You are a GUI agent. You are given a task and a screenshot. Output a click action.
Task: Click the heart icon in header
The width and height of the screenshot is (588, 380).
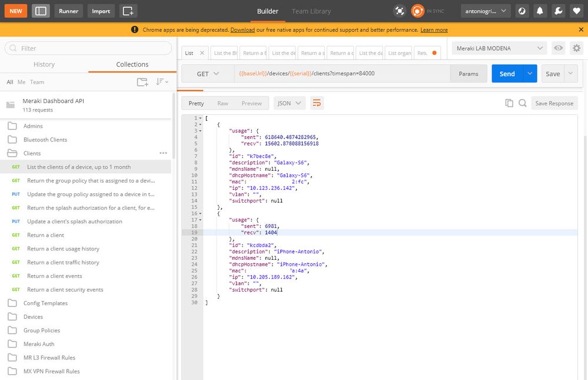coord(576,11)
